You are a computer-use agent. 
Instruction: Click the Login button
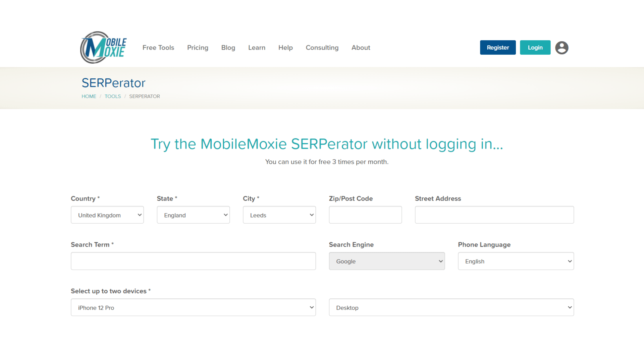click(535, 48)
